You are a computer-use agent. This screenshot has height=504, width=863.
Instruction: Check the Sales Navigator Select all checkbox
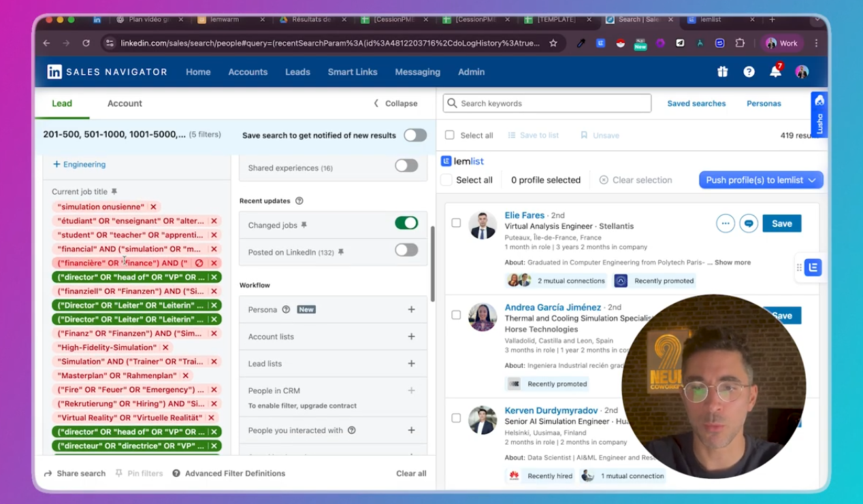point(449,135)
